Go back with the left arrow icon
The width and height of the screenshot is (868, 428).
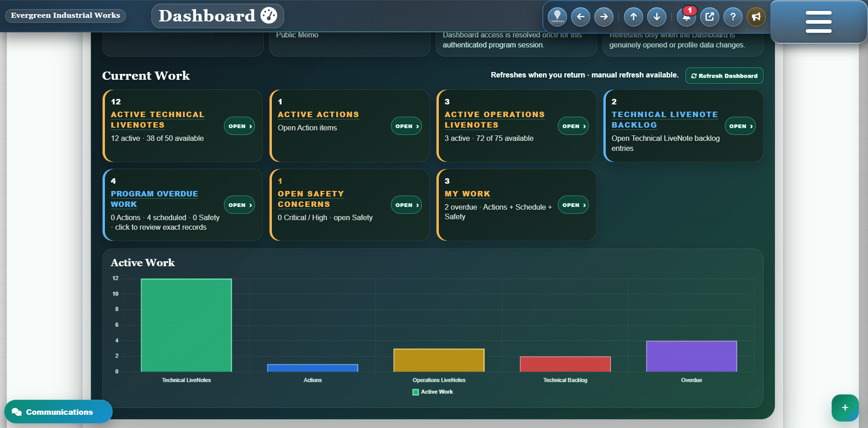pos(580,17)
